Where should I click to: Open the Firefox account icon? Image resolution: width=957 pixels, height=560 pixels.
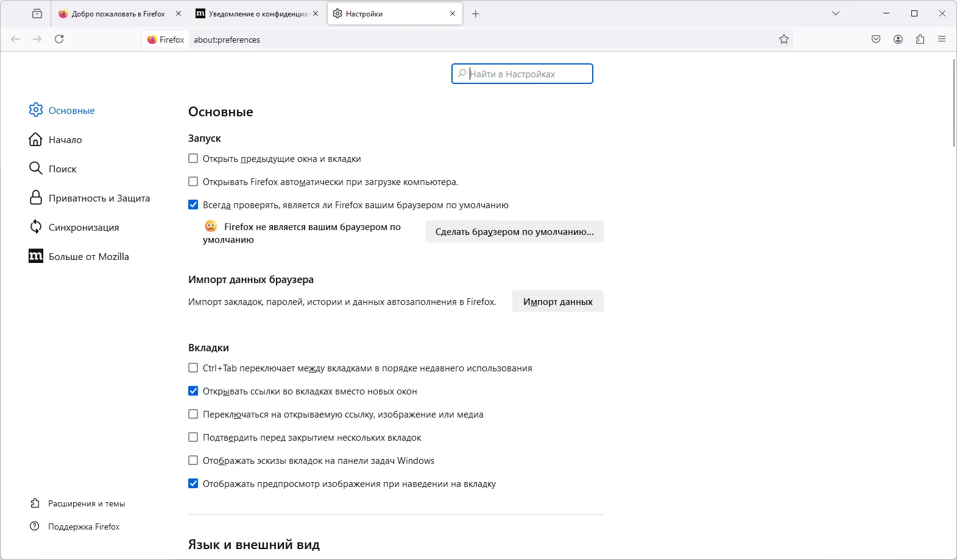pos(898,39)
